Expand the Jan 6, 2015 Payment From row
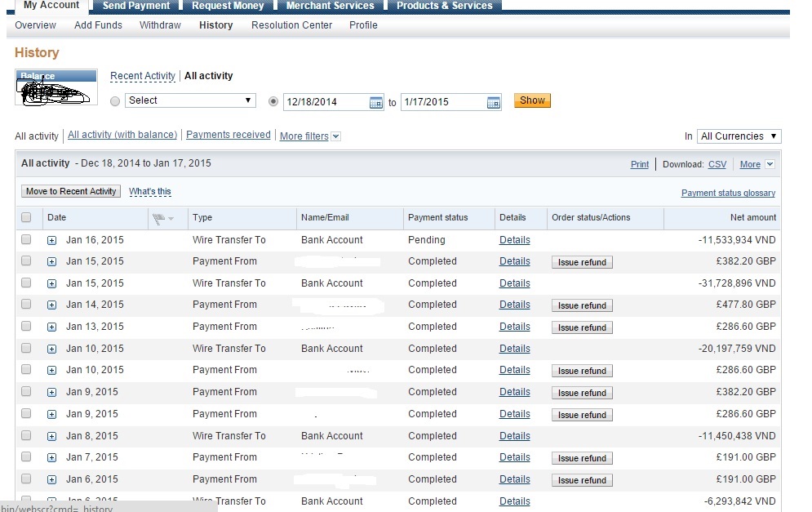Viewport: 812px width, 512px height. click(x=51, y=480)
